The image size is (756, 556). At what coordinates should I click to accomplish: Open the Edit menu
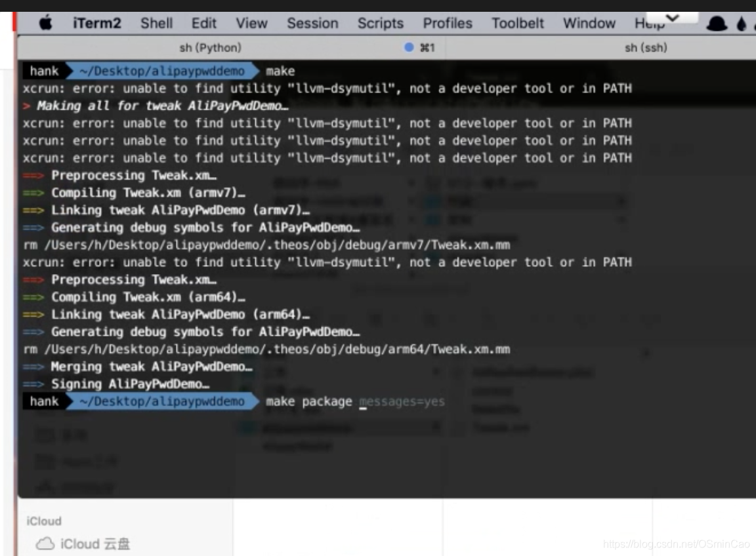(203, 23)
